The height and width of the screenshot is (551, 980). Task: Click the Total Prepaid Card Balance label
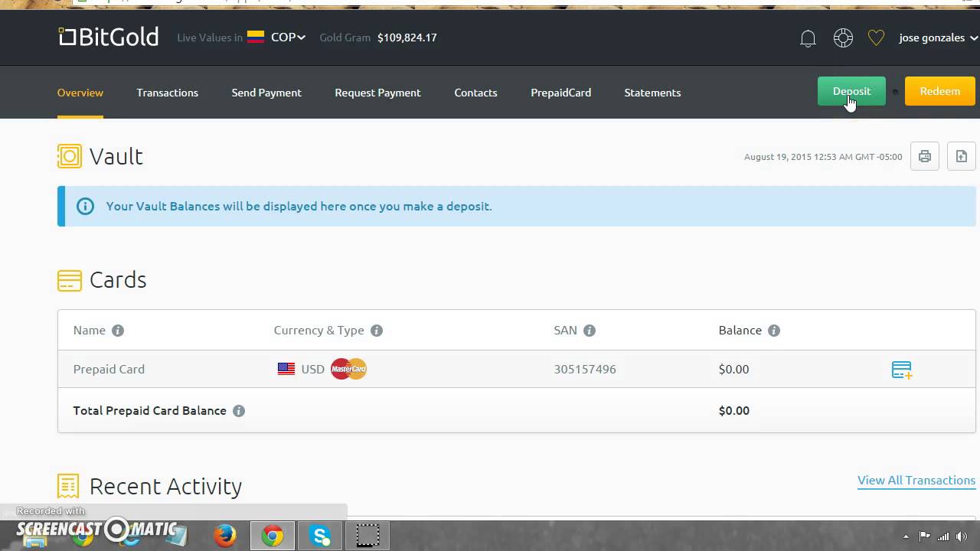[150, 411]
